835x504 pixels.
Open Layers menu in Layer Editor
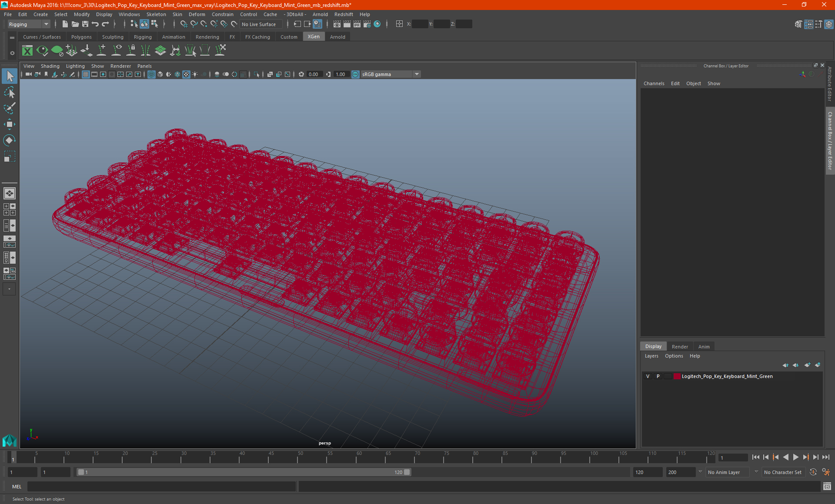click(x=651, y=356)
